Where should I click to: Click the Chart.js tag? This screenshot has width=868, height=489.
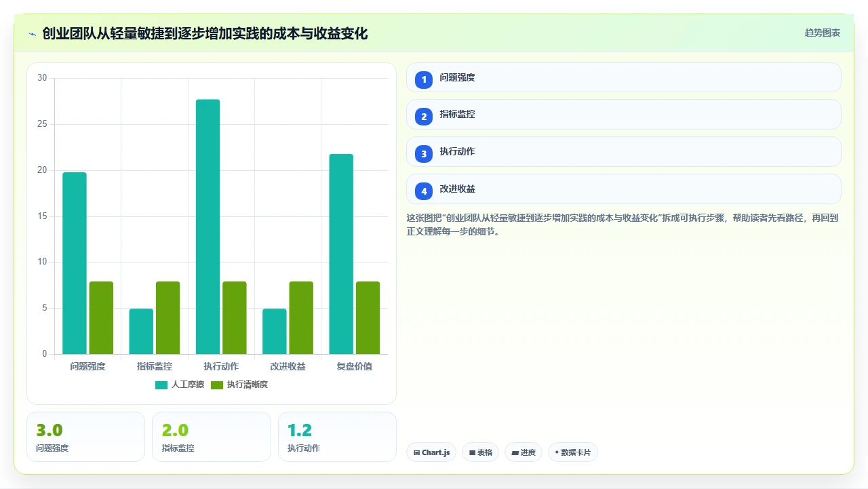[431, 452]
